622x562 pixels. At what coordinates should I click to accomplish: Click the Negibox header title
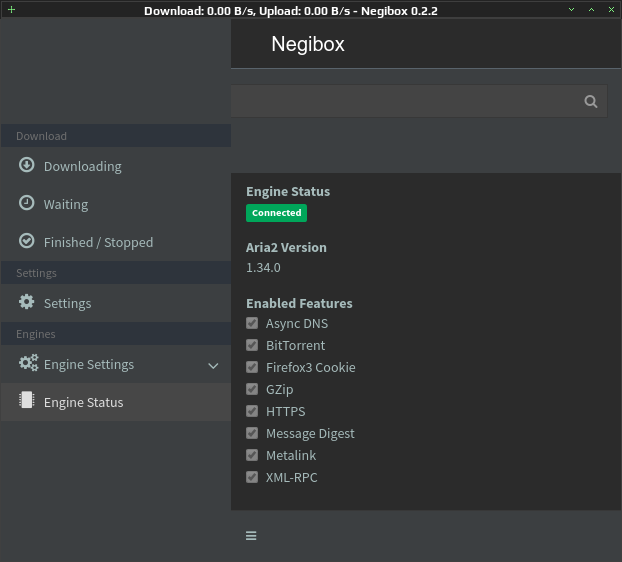coord(308,44)
